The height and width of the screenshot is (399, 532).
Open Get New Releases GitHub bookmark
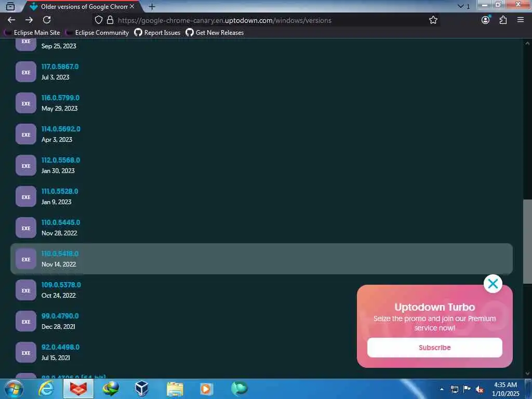click(x=215, y=33)
